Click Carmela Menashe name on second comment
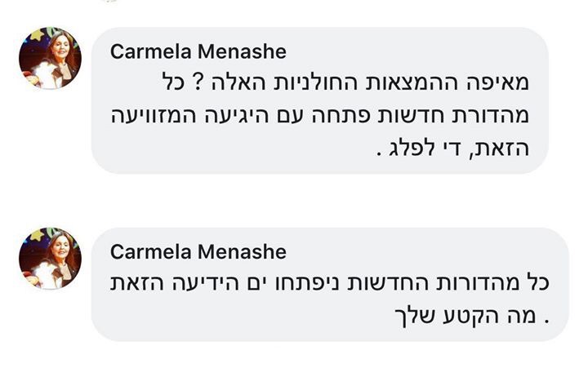 click(x=198, y=251)
